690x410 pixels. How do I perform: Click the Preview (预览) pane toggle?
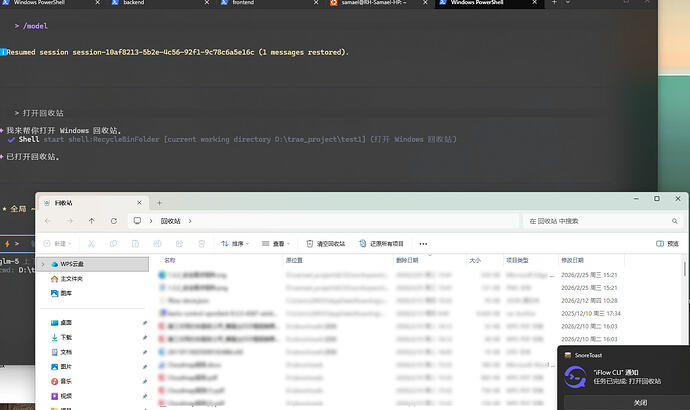(x=667, y=243)
